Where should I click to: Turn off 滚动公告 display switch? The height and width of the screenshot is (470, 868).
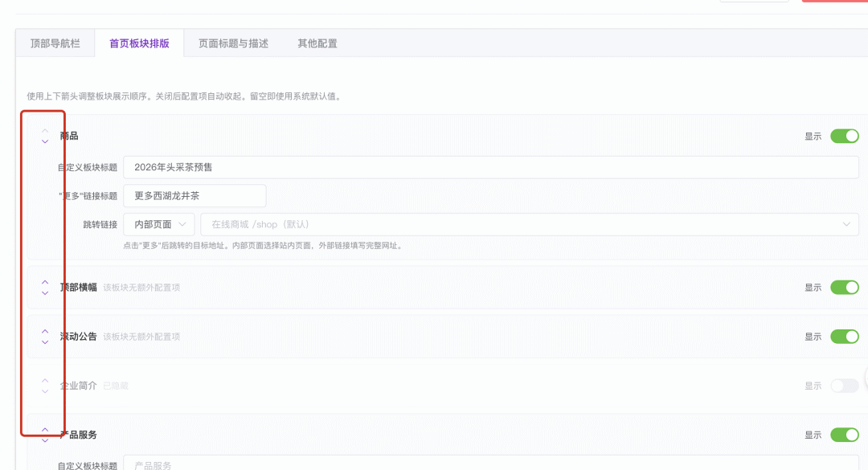(x=844, y=337)
